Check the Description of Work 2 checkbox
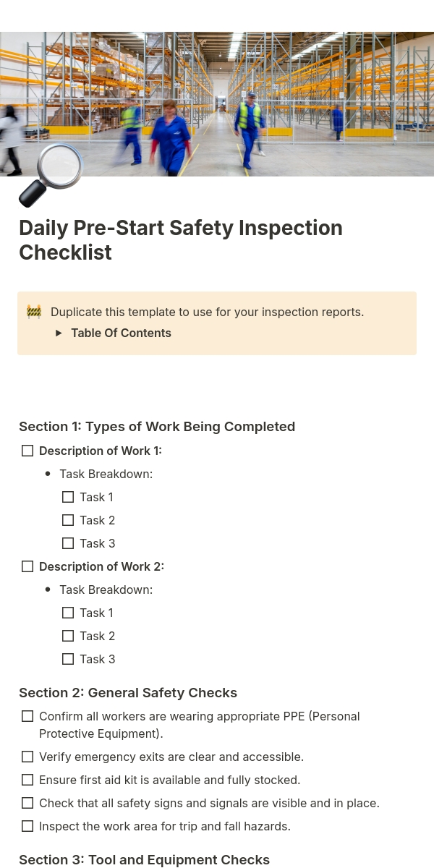 27,566
